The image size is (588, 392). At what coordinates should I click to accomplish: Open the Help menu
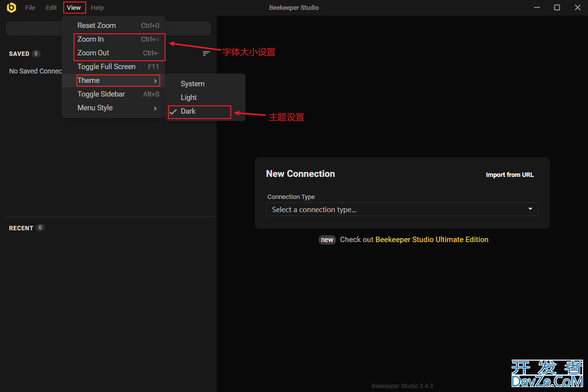click(98, 7)
